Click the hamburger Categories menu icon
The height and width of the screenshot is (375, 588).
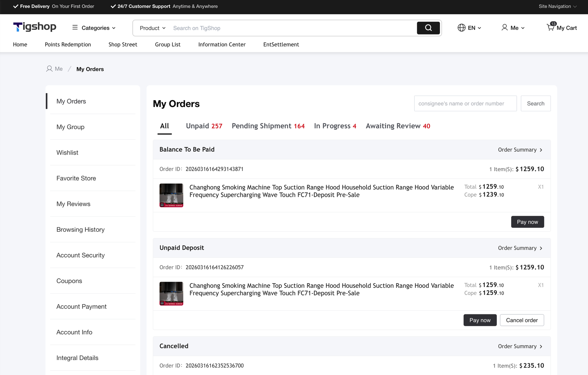[75, 28]
